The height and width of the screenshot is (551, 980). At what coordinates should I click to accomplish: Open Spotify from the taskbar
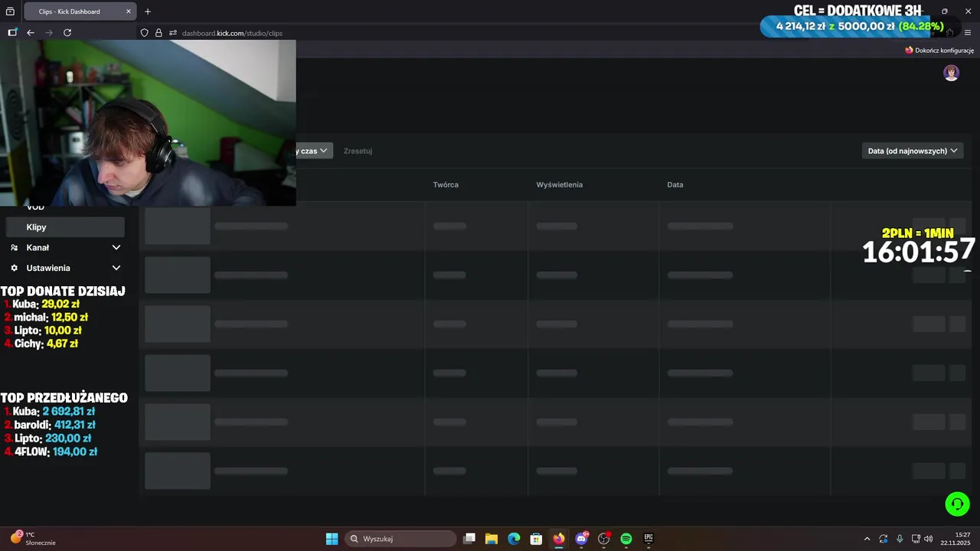click(x=626, y=539)
